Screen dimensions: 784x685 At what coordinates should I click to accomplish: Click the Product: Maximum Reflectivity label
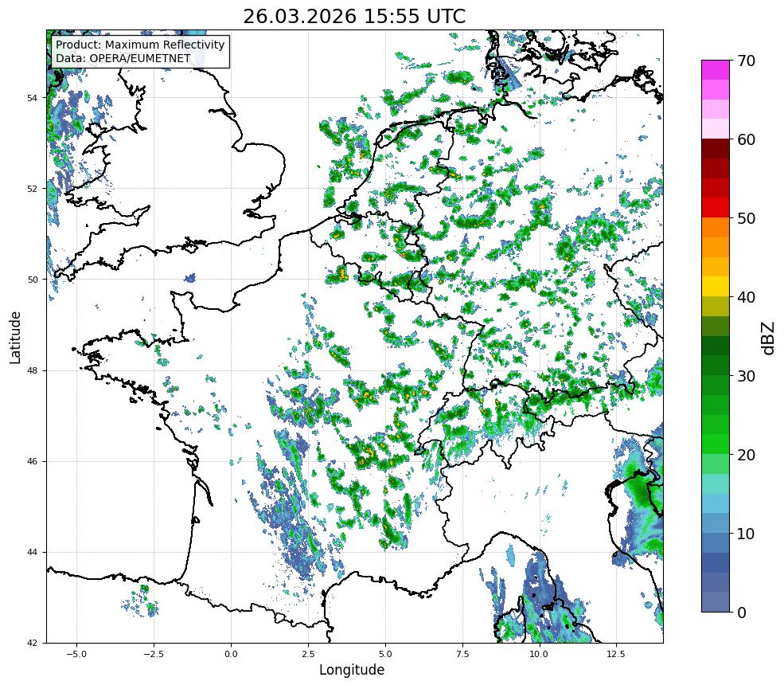tap(140, 45)
